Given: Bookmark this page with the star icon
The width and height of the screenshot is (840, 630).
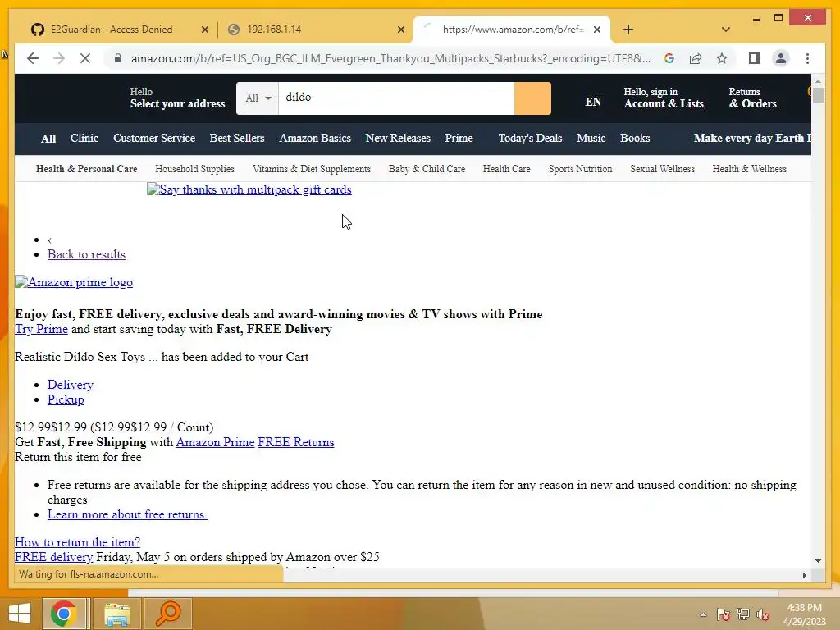Looking at the screenshot, I should pos(722,58).
